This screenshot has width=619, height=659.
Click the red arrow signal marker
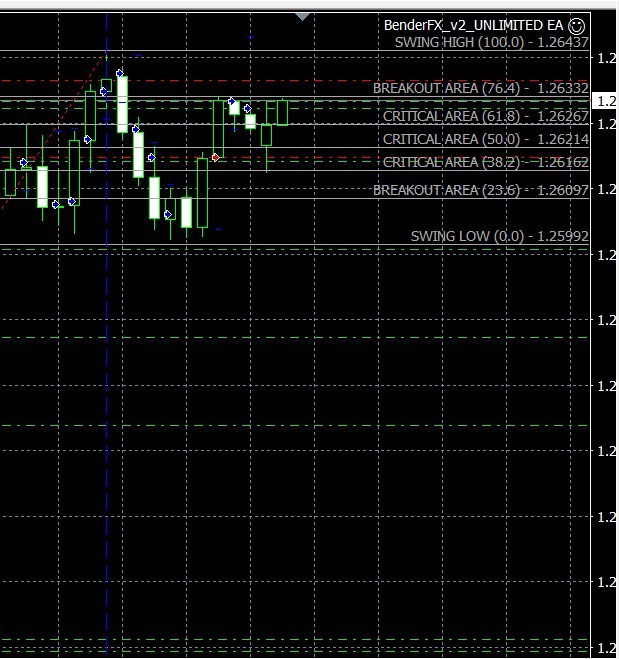click(x=215, y=157)
